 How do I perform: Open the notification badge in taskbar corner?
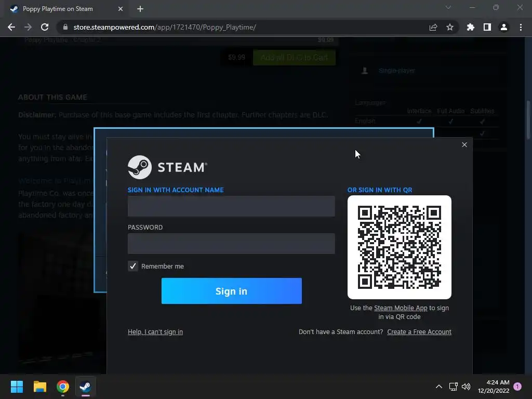click(x=517, y=387)
